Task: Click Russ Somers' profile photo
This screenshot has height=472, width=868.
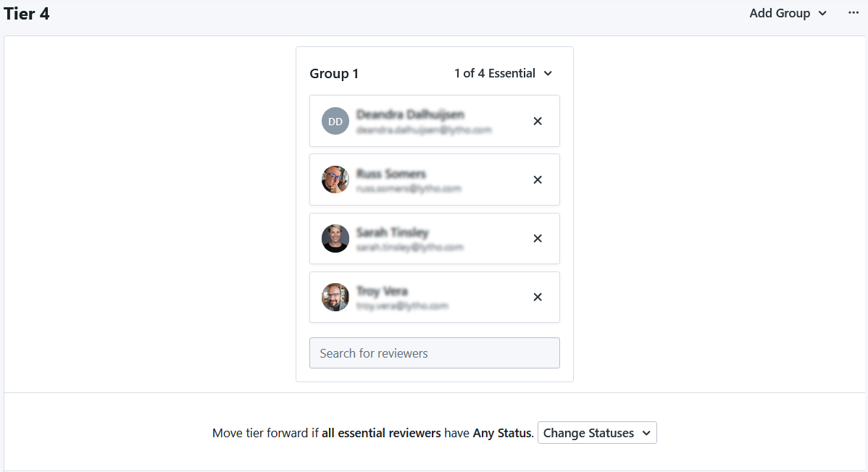Action: point(335,180)
